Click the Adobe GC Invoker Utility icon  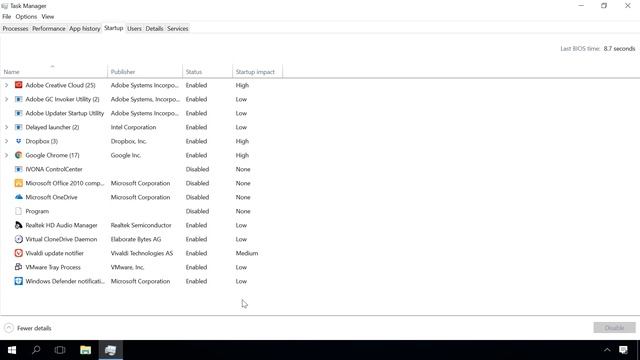click(18, 99)
